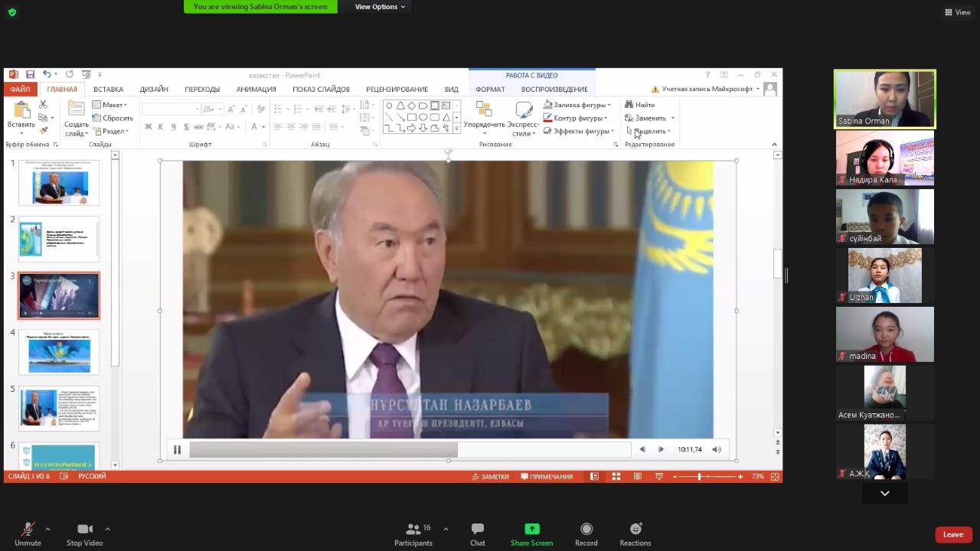
Task: Switch to the ВСТАВКА ribbon tab
Action: tap(108, 90)
